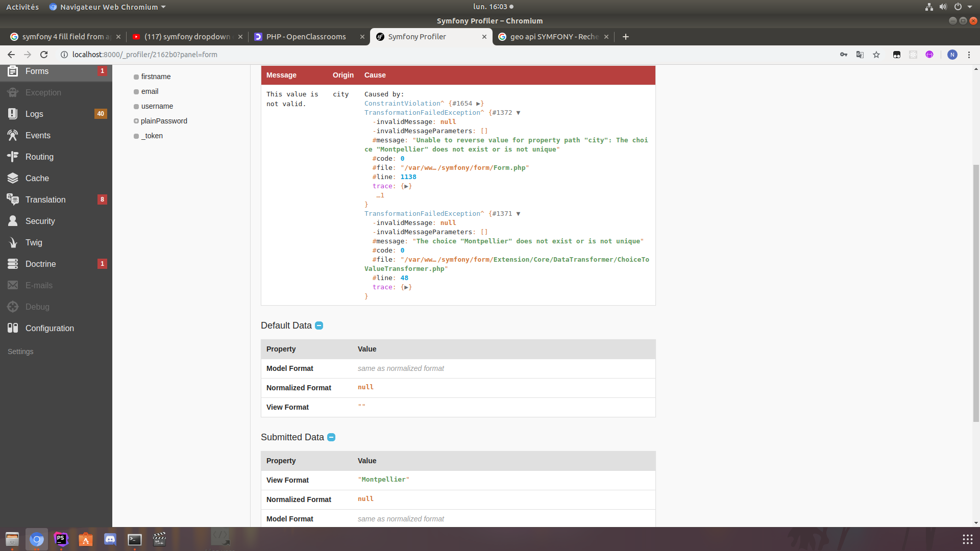Open the Translation panel

point(46,199)
